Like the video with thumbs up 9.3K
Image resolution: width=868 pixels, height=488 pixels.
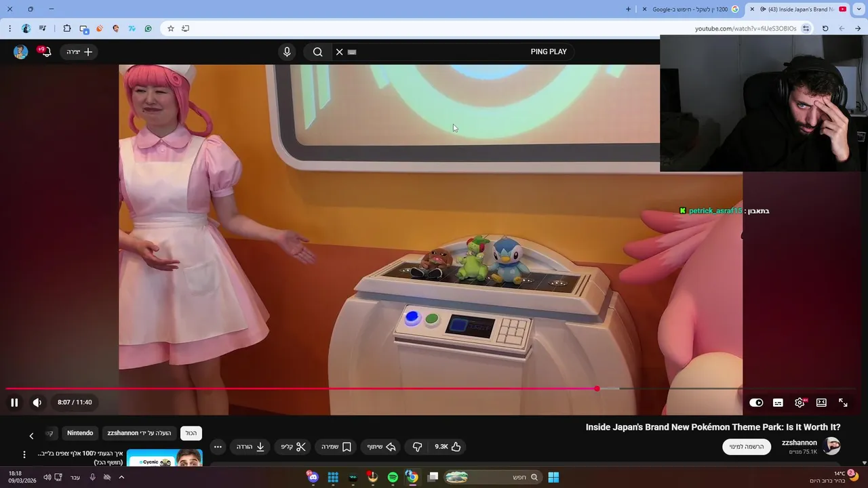448,447
